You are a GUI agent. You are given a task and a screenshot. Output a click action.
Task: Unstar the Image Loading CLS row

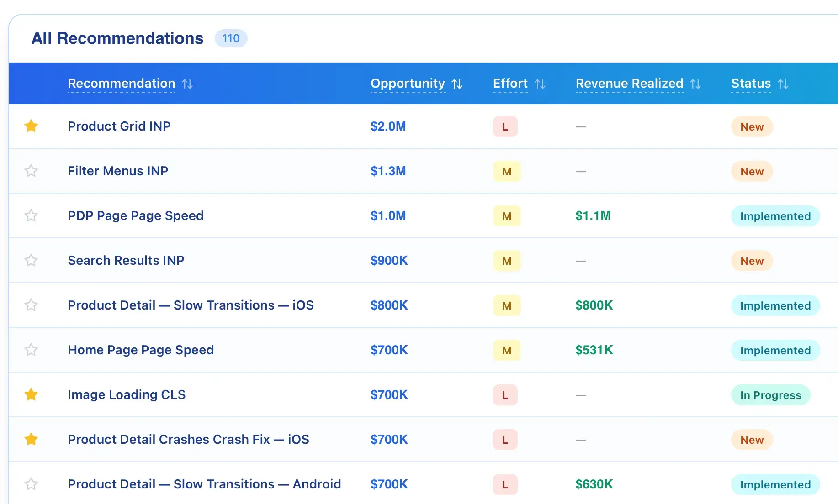point(31,394)
